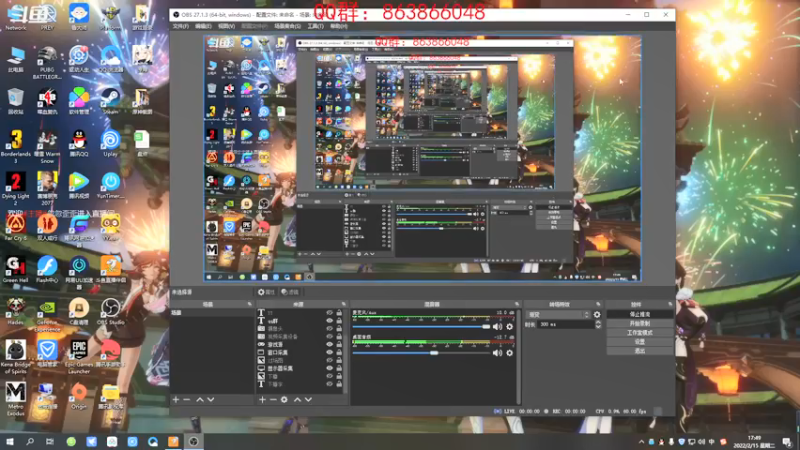
Task: Select the Borderlands 3 desktop icon
Action: pyautogui.click(x=15, y=146)
